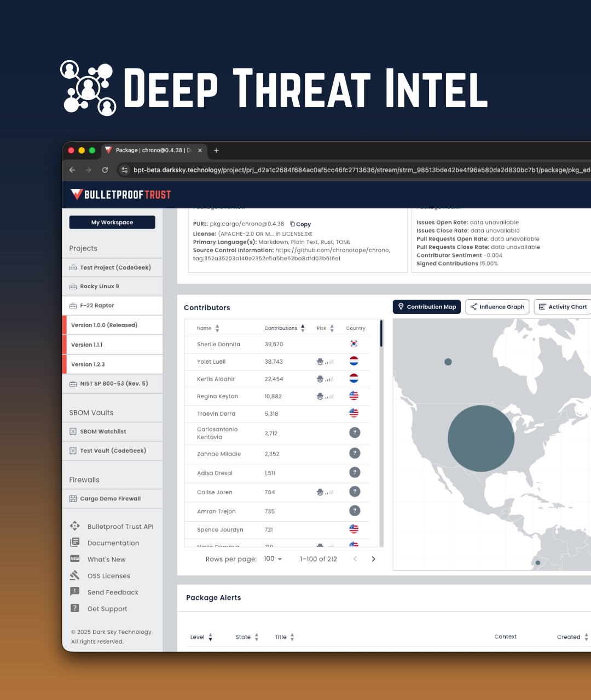
Task: Click Country column header
Action: pos(356,328)
